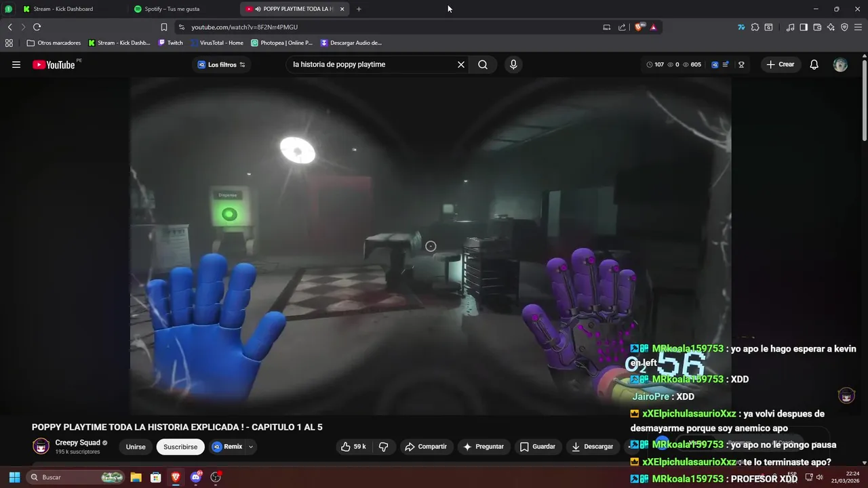Clear the YouTube search text
This screenshot has height=488, width=868.
click(461, 64)
